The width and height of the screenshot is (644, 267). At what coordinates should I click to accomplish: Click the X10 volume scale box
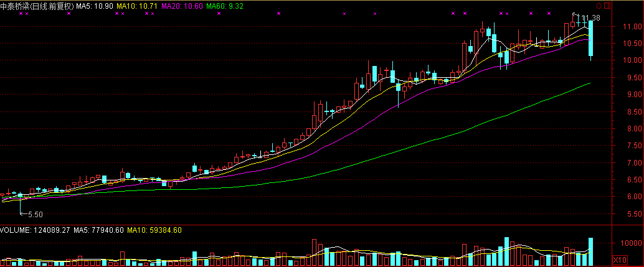coord(619,260)
